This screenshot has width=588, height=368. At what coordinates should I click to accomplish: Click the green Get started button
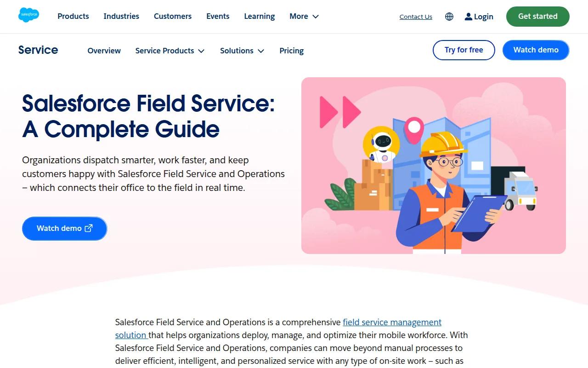click(538, 16)
